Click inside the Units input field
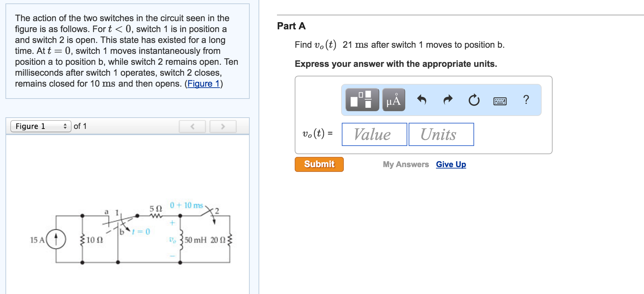 [x=441, y=134]
